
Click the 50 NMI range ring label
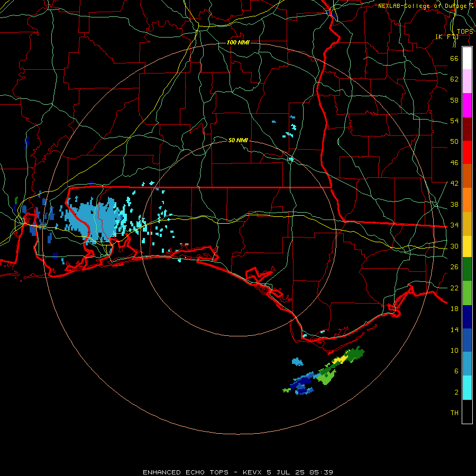(238, 140)
